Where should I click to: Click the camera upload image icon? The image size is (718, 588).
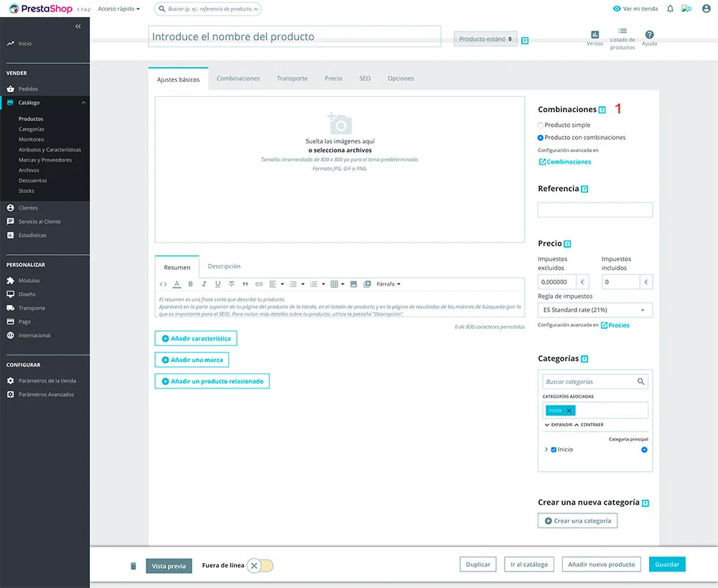tap(340, 123)
